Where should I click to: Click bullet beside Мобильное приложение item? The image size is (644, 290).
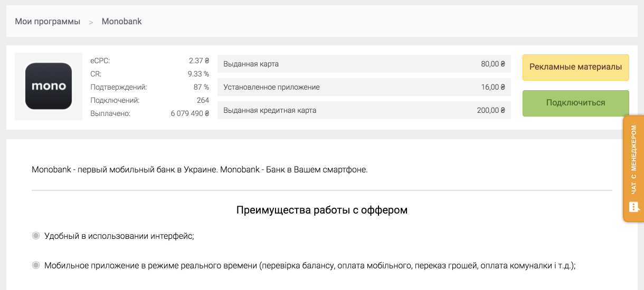(36, 265)
